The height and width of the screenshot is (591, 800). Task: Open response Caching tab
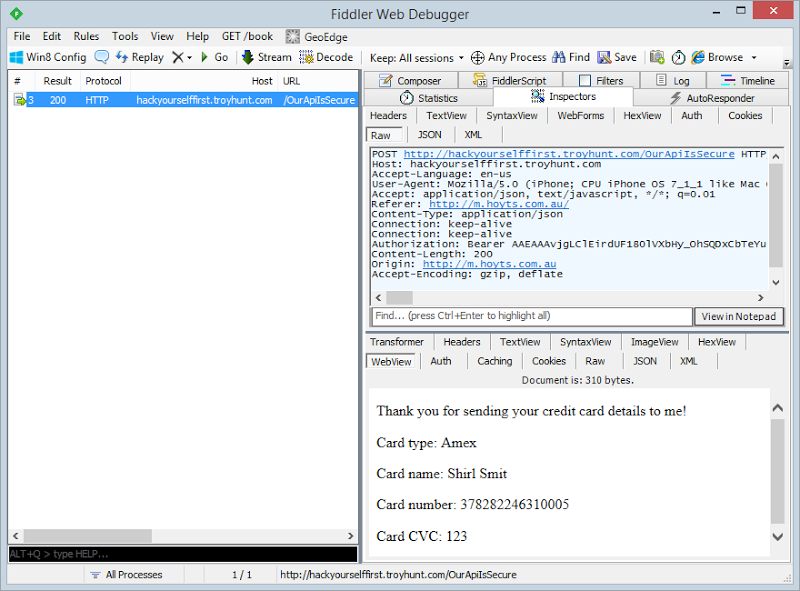click(x=494, y=361)
